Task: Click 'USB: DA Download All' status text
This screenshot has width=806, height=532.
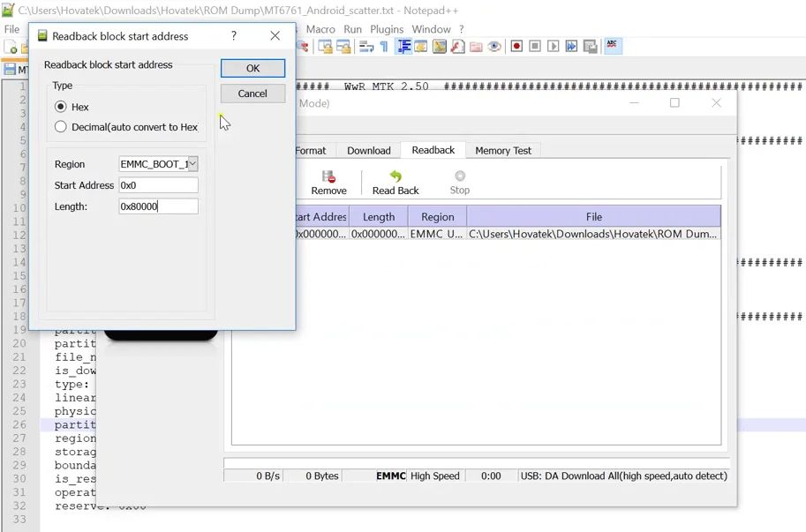Action: pos(623,476)
